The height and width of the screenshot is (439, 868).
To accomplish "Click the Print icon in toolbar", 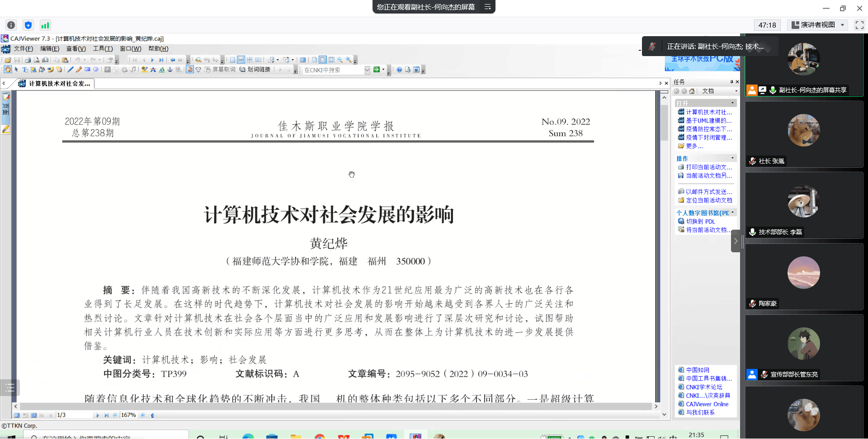I will (28, 60).
